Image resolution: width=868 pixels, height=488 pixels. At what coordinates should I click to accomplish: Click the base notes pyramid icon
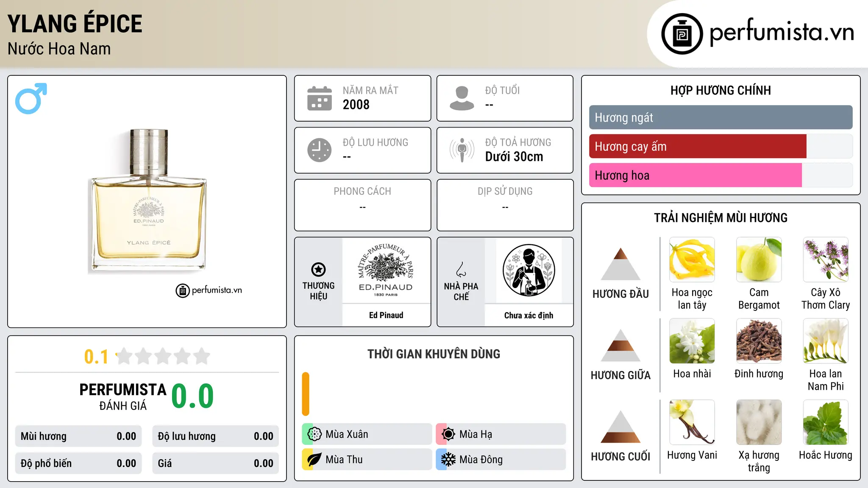click(620, 427)
